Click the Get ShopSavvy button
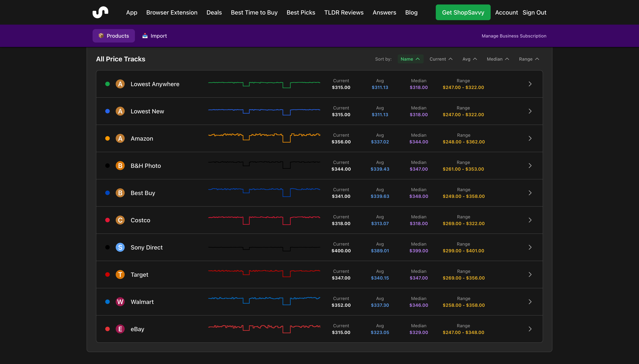The image size is (639, 364). pos(463,12)
